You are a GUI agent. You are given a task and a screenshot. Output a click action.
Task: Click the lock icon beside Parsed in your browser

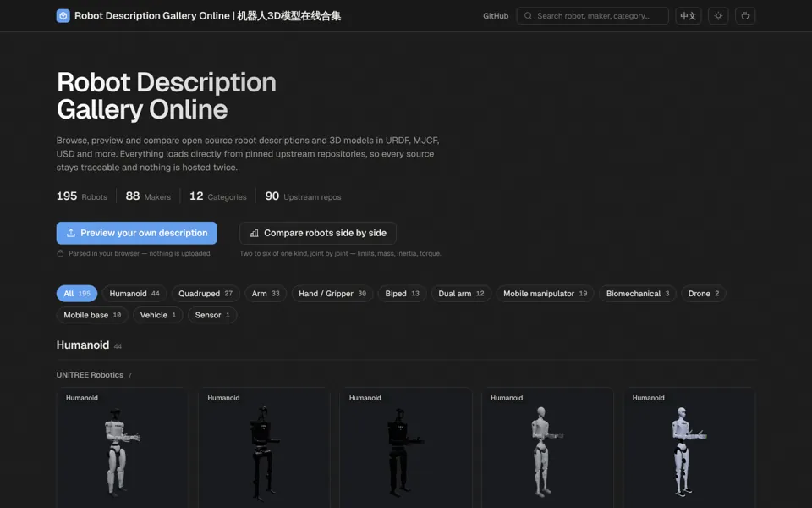point(60,253)
